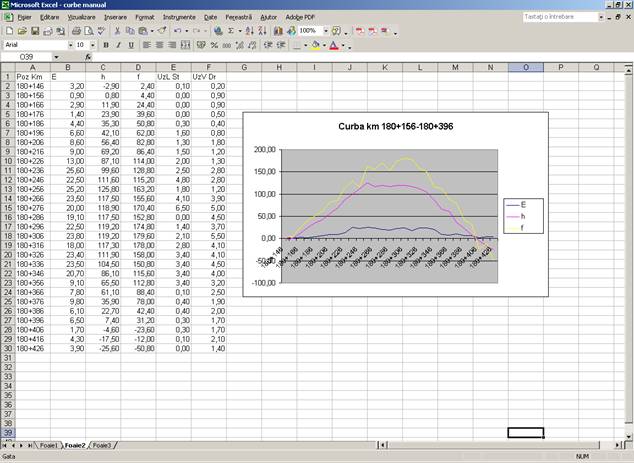Viewport: 634px width, 463px height.
Task: Toggle Underline formatting
Action: 130,46
